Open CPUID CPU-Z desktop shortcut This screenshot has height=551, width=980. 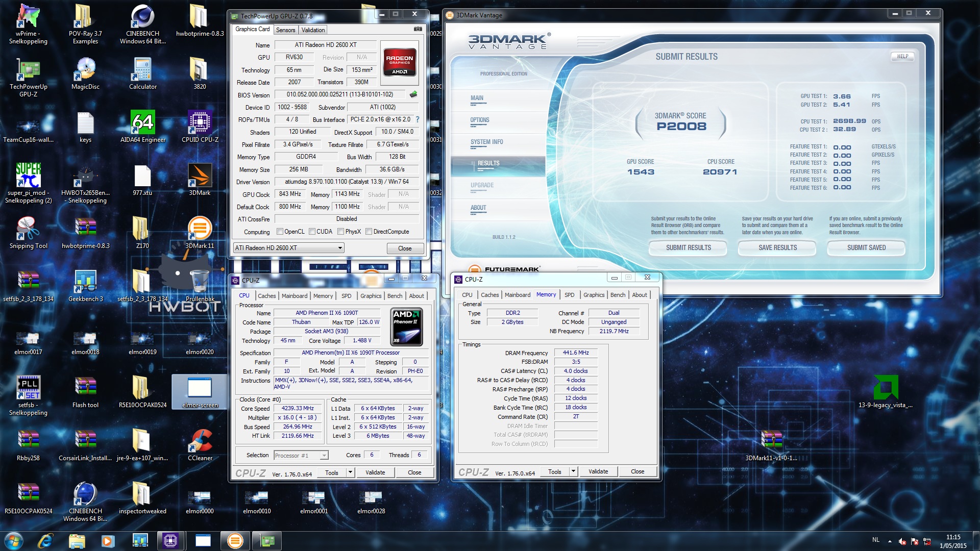(200, 127)
